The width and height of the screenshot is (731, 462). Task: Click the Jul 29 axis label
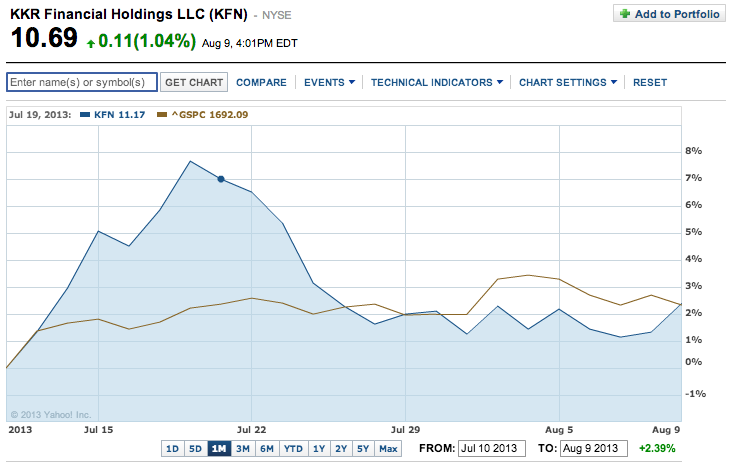[x=405, y=430]
